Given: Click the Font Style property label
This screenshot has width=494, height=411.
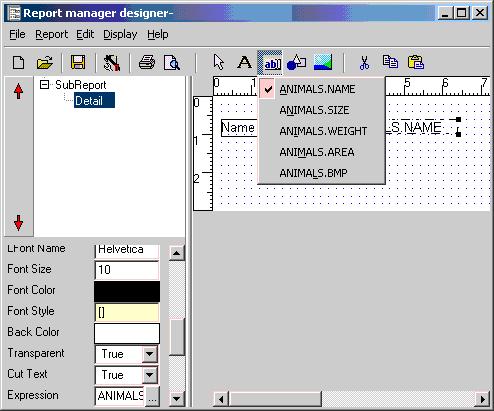Looking at the screenshot, I should [x=31, y=311].
